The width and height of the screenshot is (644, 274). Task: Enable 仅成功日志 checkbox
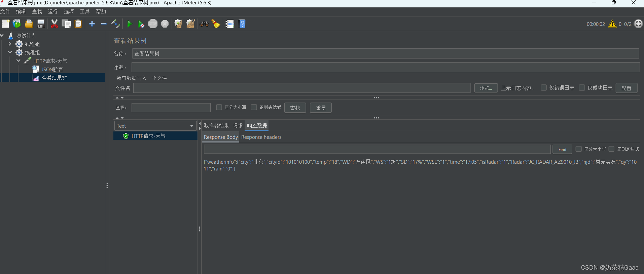tap(582, 88)
